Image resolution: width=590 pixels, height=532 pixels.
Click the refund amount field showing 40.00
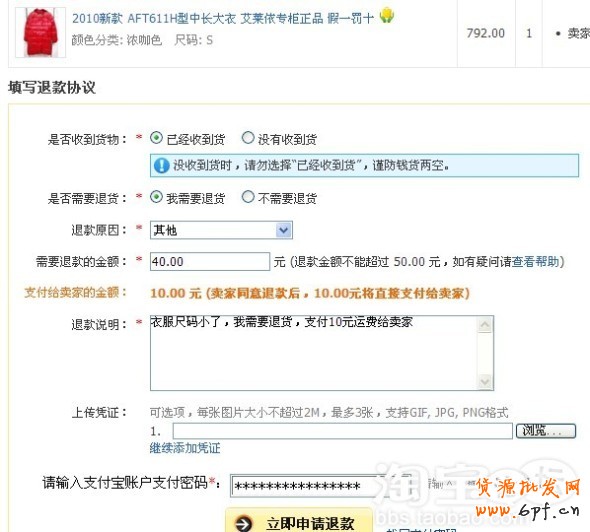pyautogui.click(x=210, y=261)
